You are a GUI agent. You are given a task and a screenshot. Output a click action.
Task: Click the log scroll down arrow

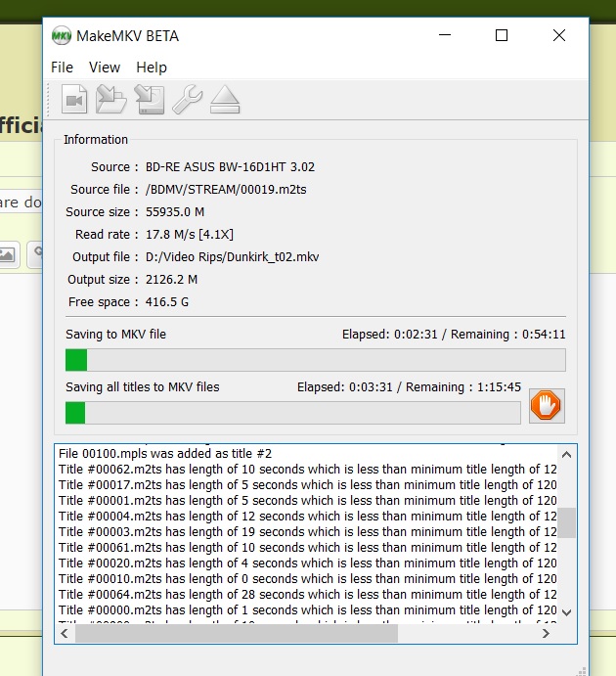pyautogui.click(x=566, y=612)
